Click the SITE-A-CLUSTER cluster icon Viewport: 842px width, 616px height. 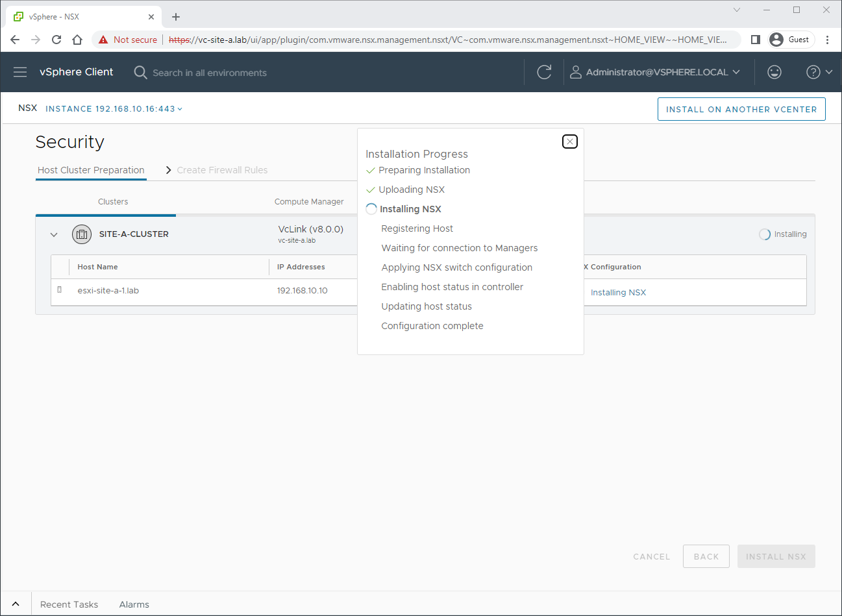(82, 234)
